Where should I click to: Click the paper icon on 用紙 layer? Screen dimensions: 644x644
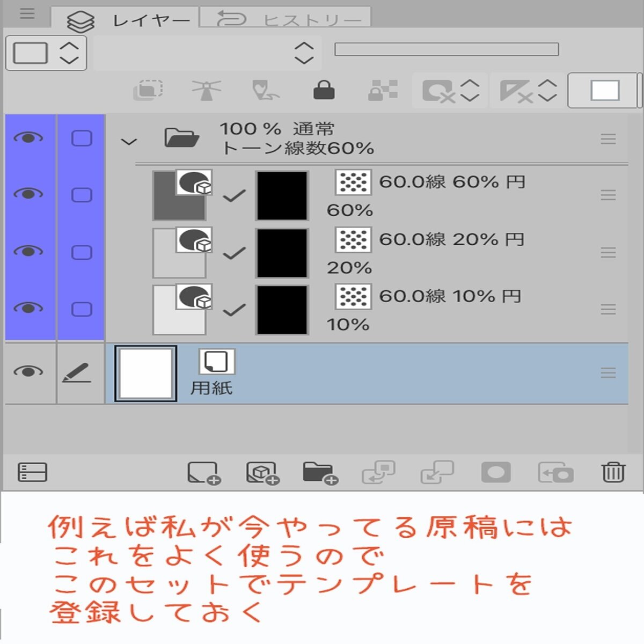pos(217,362)
